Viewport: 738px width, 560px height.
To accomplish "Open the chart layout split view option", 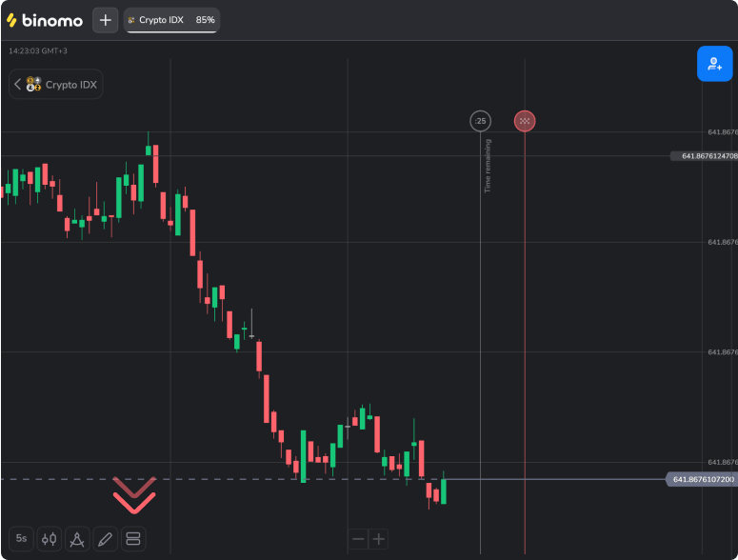I will [x=133, y=539].
